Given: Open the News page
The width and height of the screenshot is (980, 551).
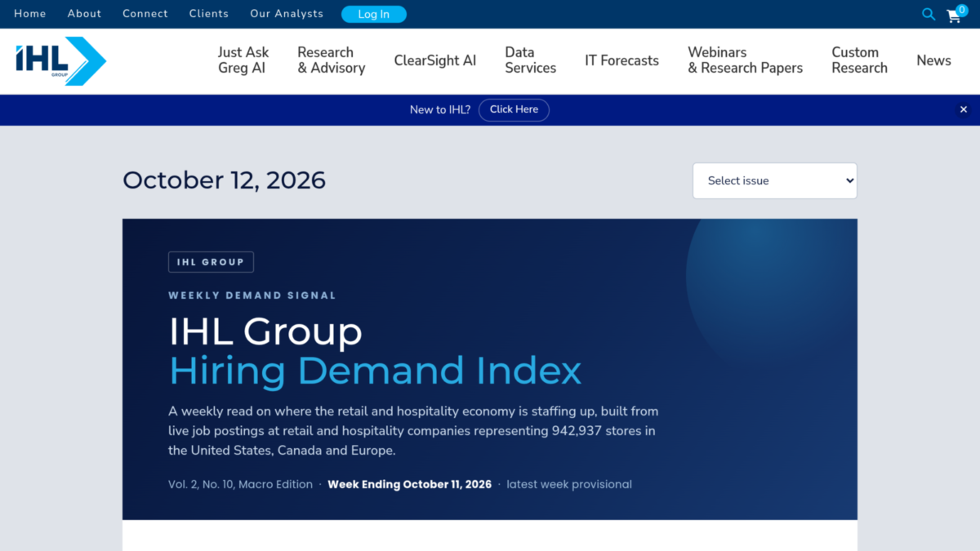Looking at the screenshot, I should tap(933, 60).
